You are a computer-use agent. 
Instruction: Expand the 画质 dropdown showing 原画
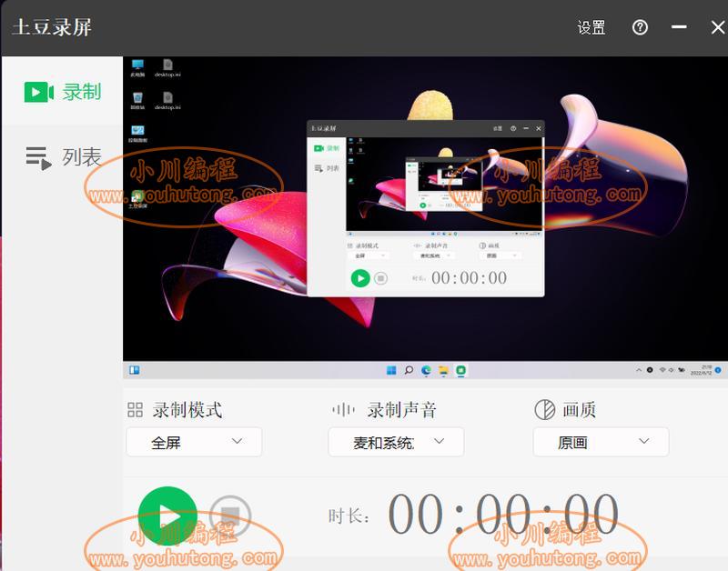[601, 442]
